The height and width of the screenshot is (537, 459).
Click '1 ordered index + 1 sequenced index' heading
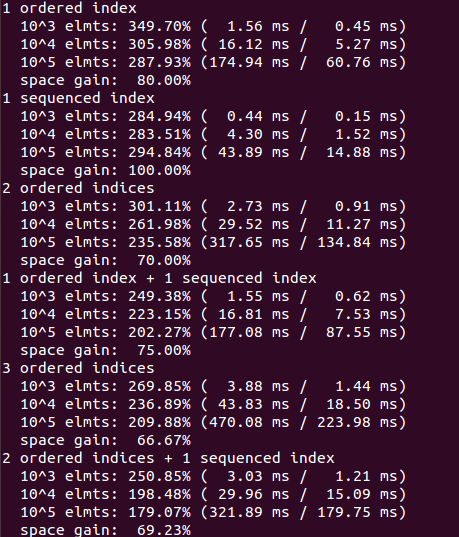click(159, 278)
